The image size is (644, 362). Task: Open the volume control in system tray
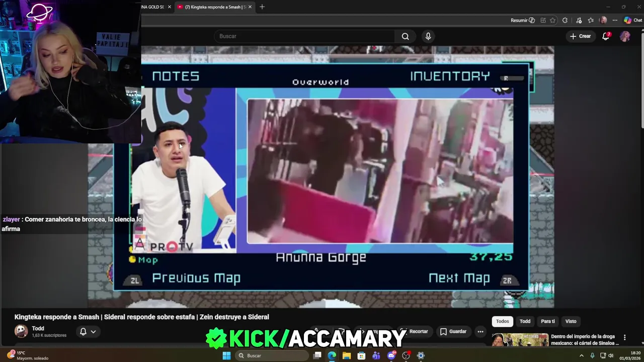tap(611, 355)
